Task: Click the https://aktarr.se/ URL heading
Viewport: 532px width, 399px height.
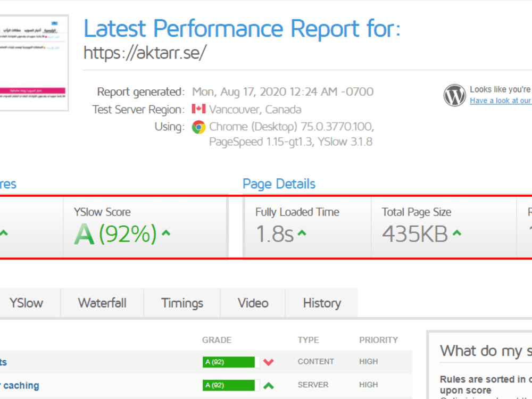Action: tap(145, 53)
